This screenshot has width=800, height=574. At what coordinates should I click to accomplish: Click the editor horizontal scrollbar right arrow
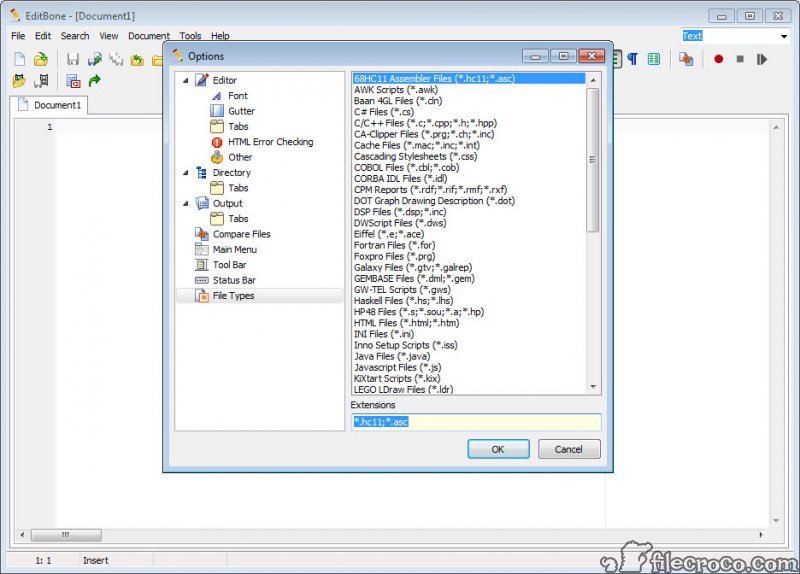pyautogui.click(x=761, y=535)
